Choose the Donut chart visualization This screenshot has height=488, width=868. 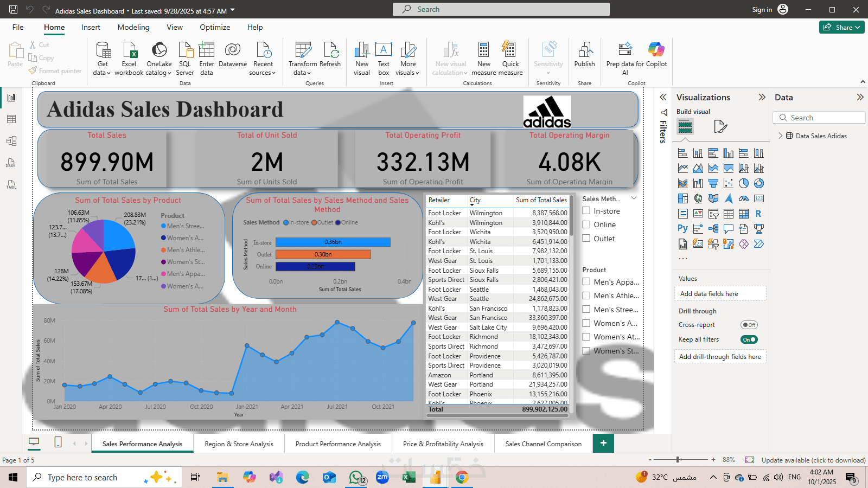(x=759, y=183)
